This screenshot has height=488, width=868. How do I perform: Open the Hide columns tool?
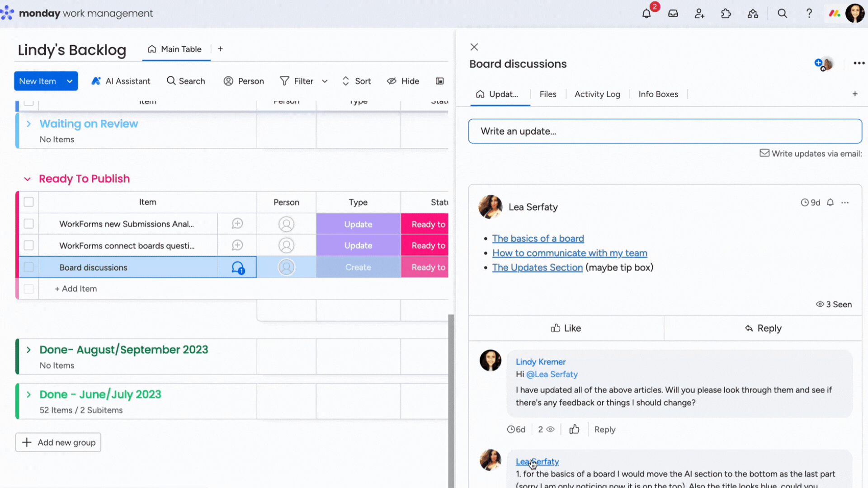(x=403, y=81)
